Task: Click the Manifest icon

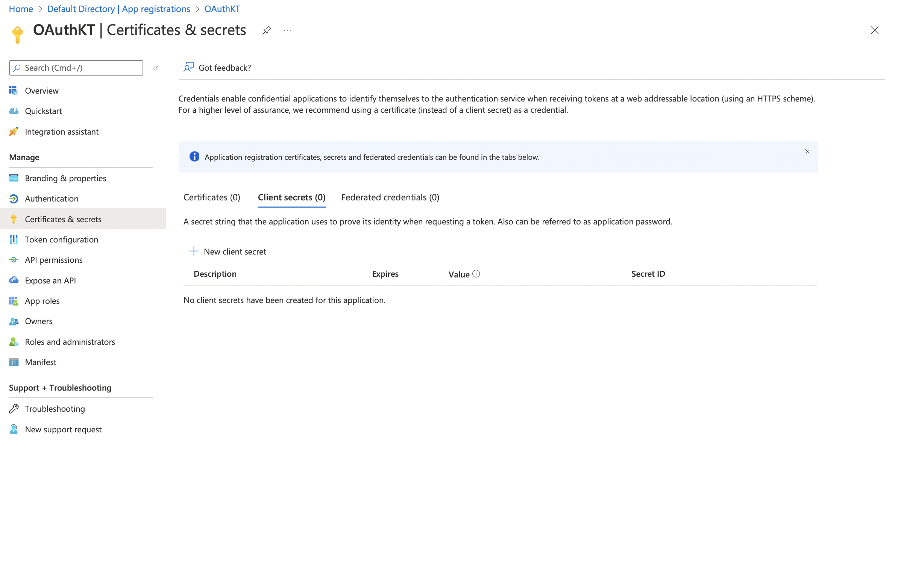Action: coord(14,362)
